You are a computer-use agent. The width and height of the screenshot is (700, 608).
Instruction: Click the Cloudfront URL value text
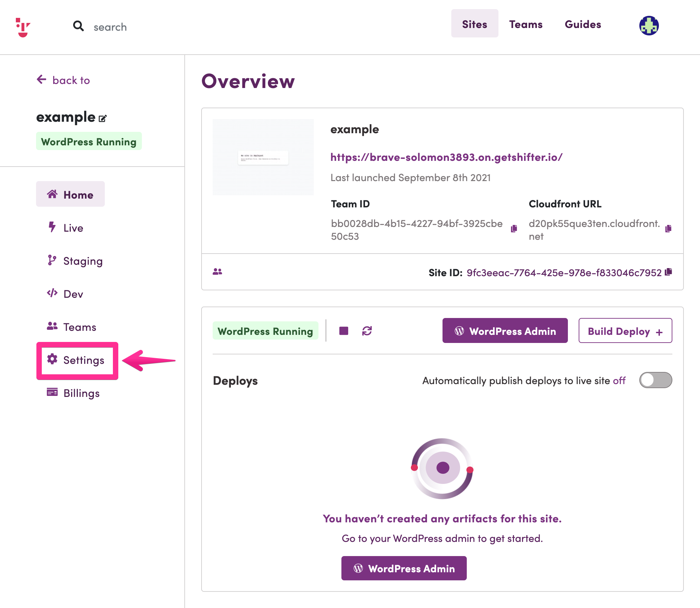(594, 230)
